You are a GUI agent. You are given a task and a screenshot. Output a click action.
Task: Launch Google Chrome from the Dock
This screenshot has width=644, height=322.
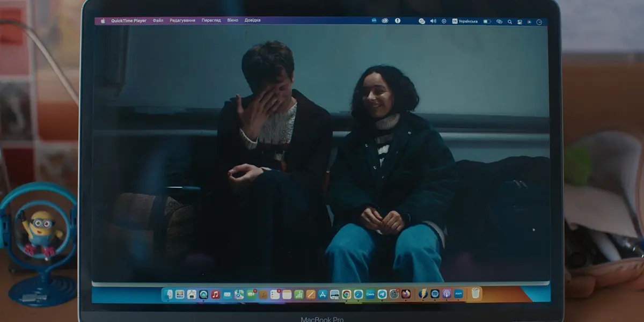[346, 294]
